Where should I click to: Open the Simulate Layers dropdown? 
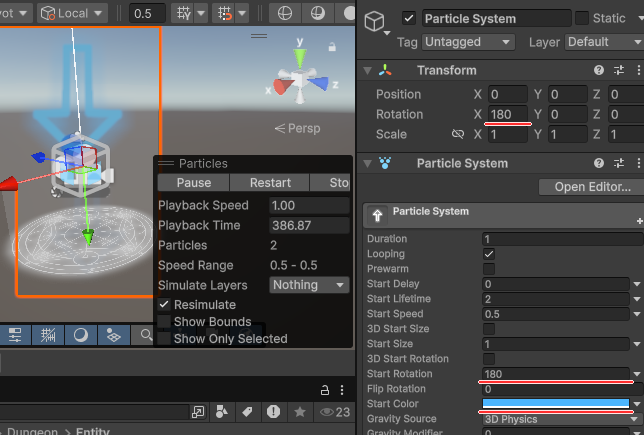pos(309,285)
